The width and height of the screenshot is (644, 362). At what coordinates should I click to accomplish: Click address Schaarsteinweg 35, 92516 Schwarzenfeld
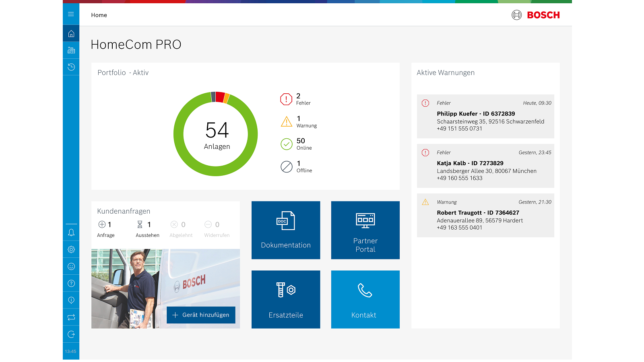click(490, 121)
